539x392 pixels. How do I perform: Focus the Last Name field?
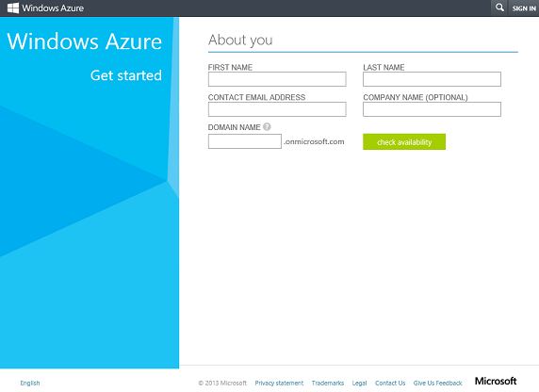[432, 79]
